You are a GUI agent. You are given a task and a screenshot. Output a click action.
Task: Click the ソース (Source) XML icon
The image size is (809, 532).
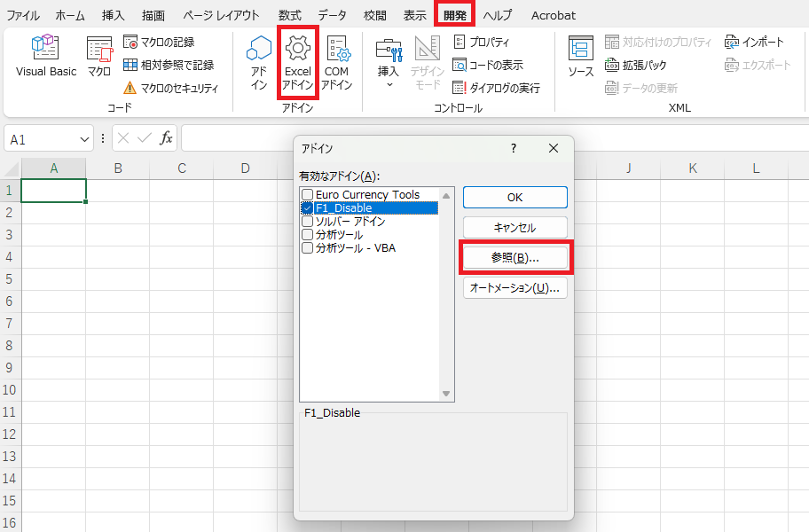(x=581, y=56)
